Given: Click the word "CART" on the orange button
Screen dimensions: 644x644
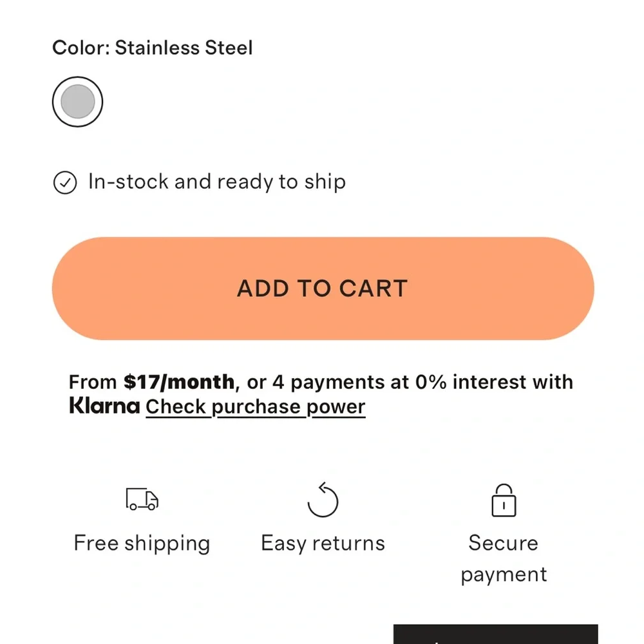Looking at the screenshot, I should (374, 289).
